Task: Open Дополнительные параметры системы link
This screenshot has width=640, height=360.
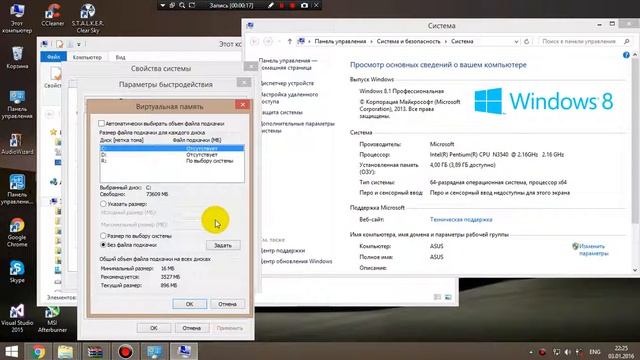Action: tap(297, 127)
